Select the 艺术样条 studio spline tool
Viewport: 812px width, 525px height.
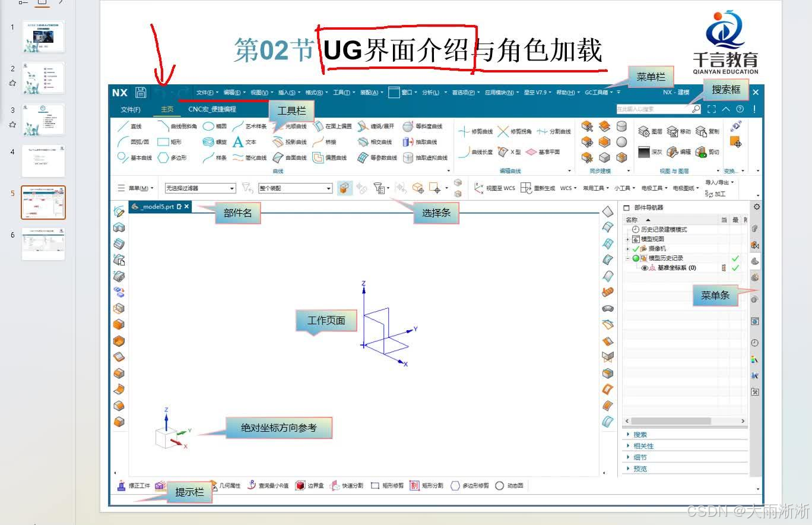[x=249, y=126]
